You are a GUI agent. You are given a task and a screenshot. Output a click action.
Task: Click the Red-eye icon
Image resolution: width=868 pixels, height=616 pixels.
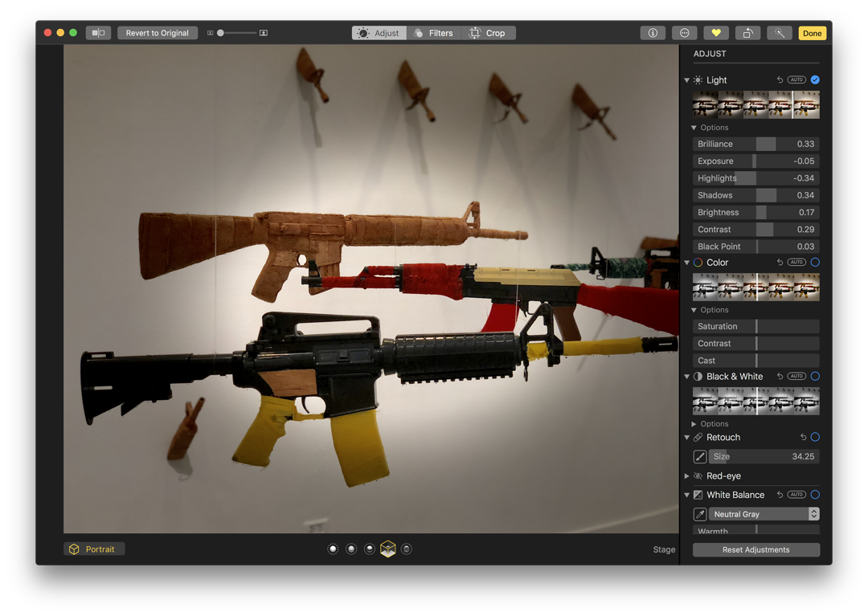[x=698, y=475]
